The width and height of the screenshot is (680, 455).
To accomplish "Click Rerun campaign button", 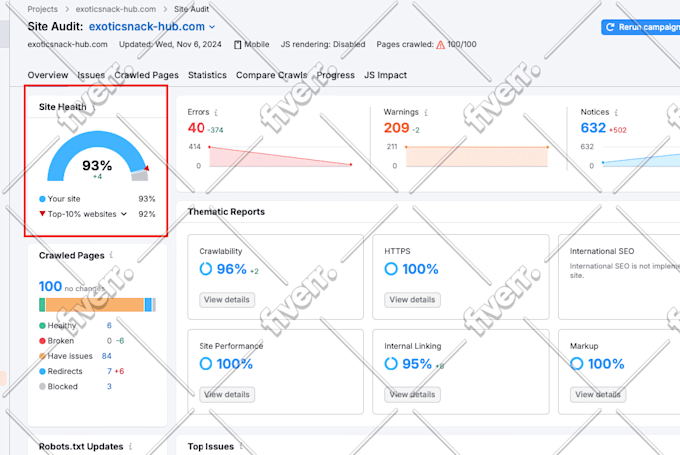I will pyautogui.click(x=642, y=27).
